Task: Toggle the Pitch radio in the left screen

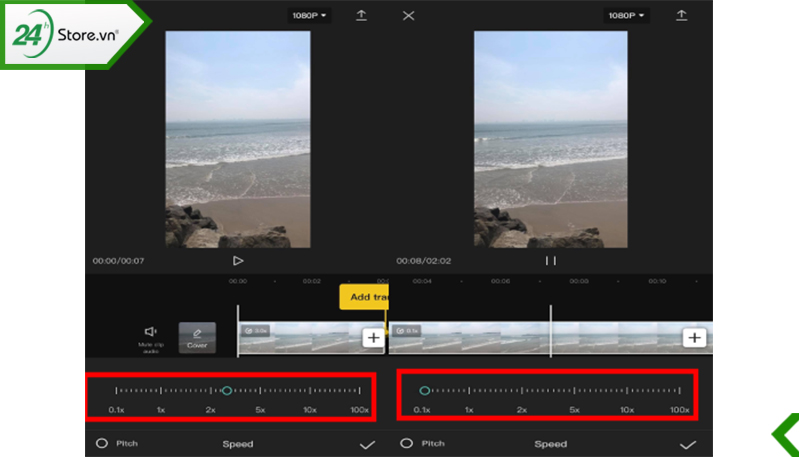Action: pos(102,443)
